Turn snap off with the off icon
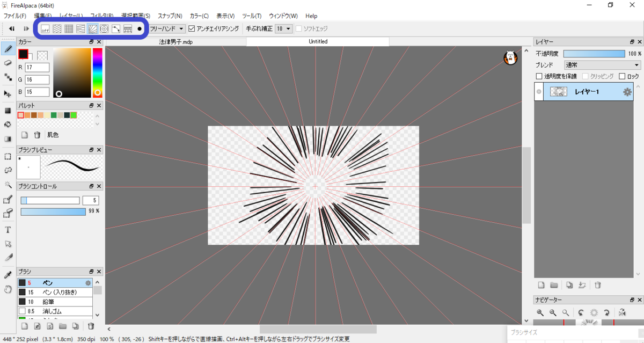Image resolution: width=644 pixels, height=343 pixels. point(45,28)
